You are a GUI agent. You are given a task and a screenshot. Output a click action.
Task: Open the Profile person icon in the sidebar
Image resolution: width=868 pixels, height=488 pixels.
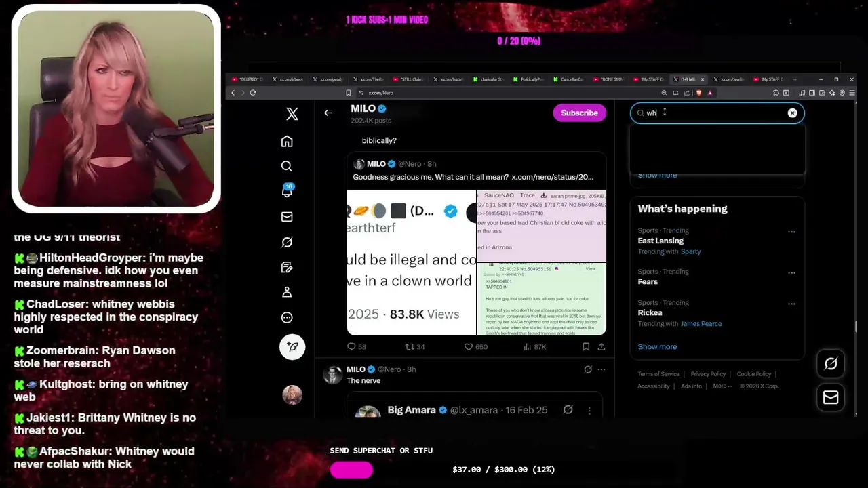tap(287, 292)
